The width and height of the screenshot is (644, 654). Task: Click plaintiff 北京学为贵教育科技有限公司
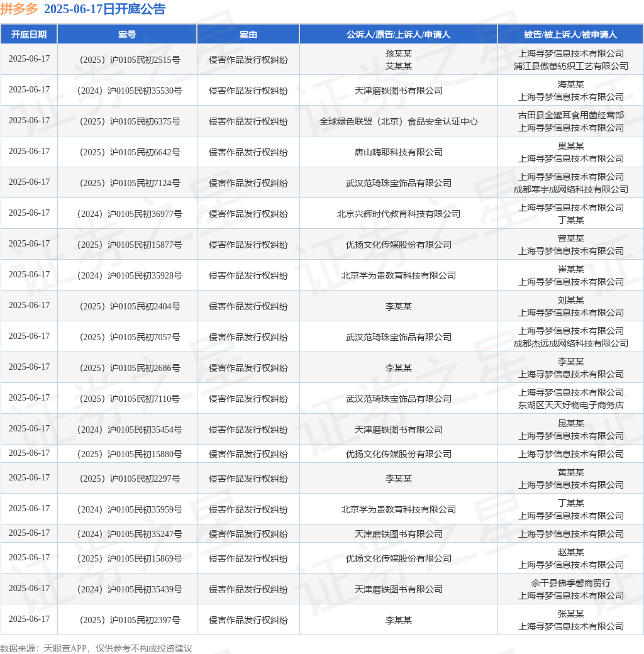399,275
